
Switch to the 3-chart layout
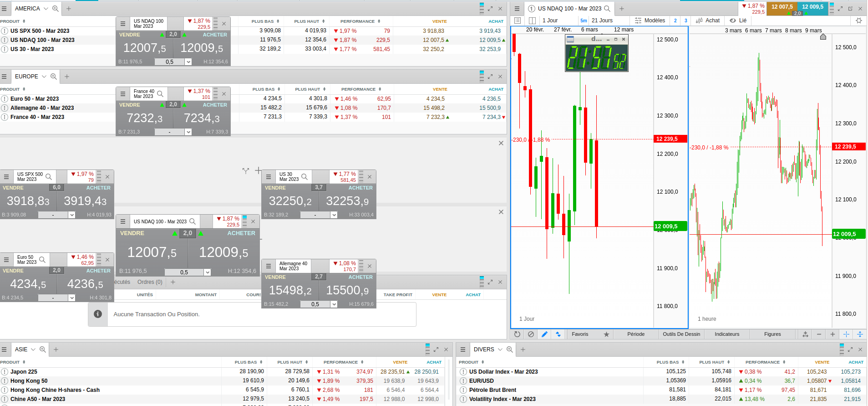[686, 21]
